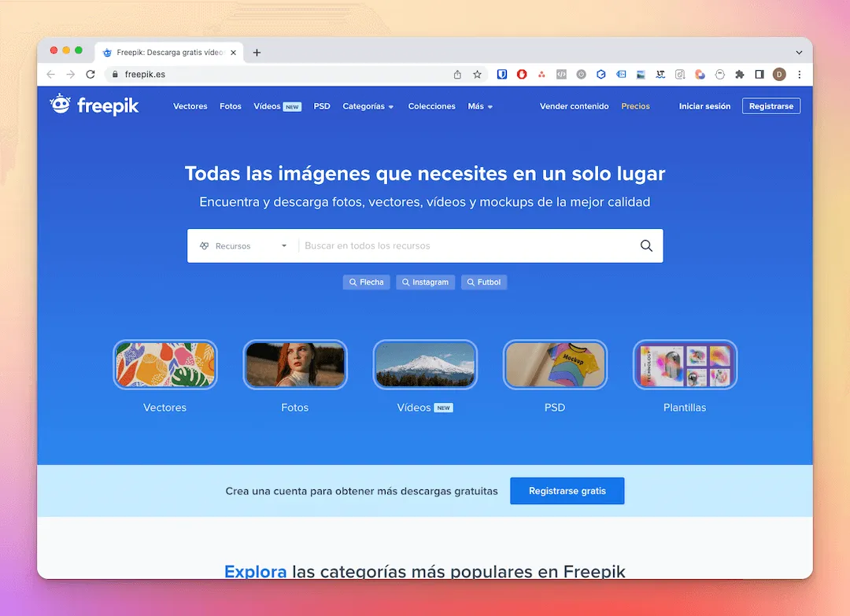Click the Registrarse button in header
Image resolution: width=850 pixels, height=616 pixels.
(x=771, y=106)
